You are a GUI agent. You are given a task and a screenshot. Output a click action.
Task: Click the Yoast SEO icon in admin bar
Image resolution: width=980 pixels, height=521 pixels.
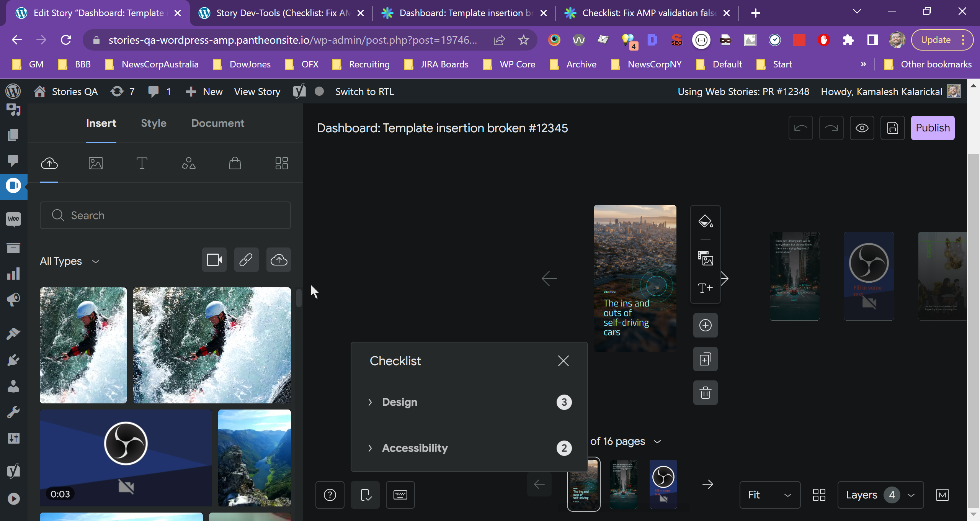[299, 92]
